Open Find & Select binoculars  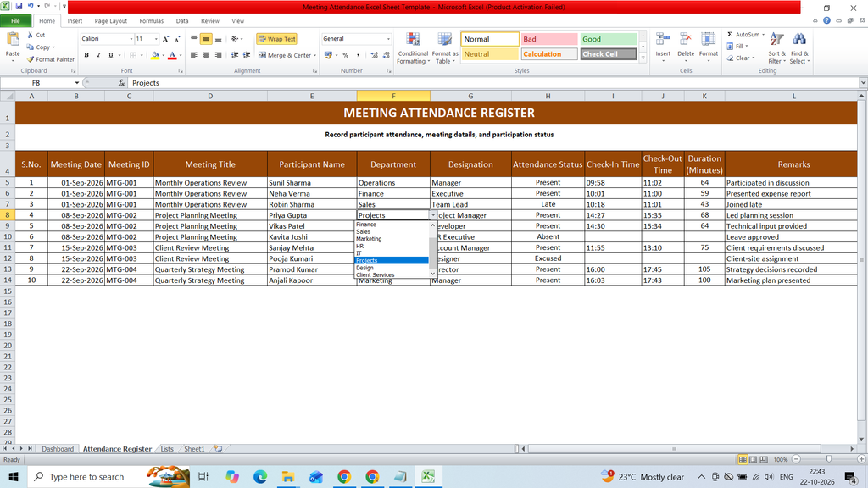pyautogui.click(x=799, y=48)
